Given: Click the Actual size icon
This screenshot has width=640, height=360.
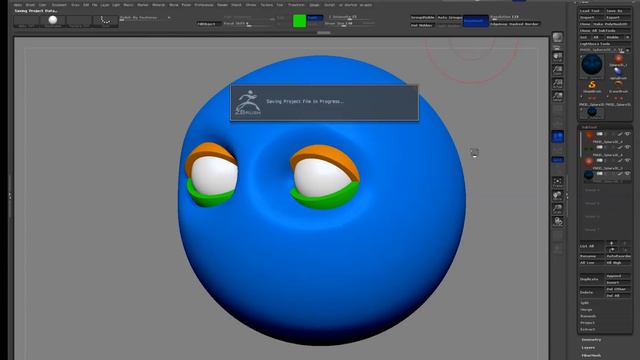Looking at the screenshot, I should pos(558,84).
